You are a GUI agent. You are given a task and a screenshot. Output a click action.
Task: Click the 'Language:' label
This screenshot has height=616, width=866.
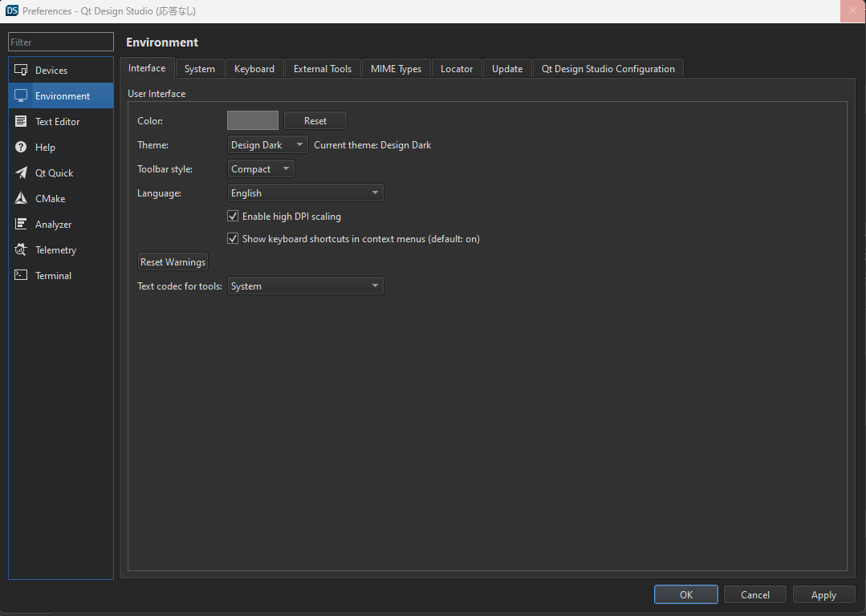(159, 193)
